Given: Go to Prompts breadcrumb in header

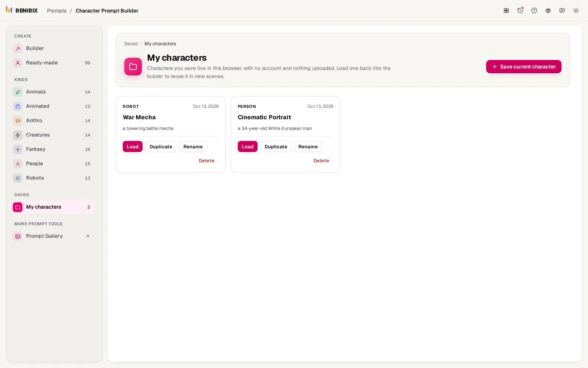Looking at the screenshot, I should (57, 11).
